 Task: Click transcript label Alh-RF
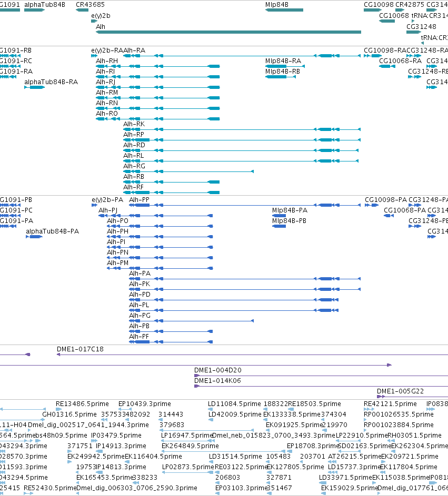133,187
